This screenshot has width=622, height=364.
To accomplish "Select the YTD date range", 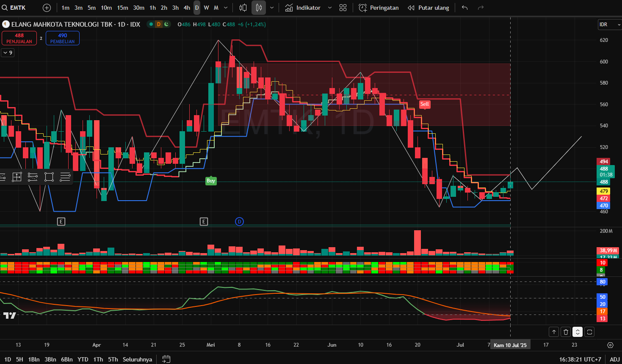I will coord(83,359).
